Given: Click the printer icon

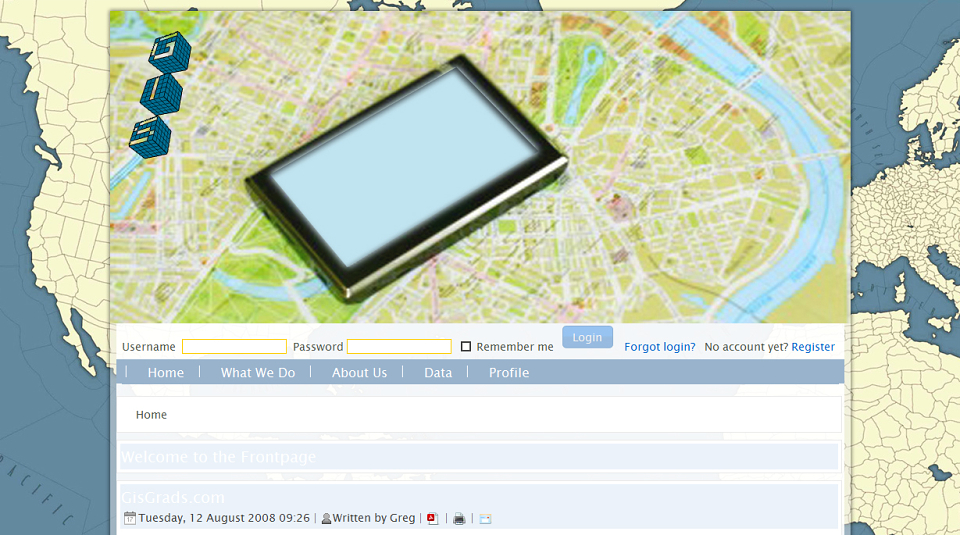Looking at the screenshot, I should tap(459, 519).
